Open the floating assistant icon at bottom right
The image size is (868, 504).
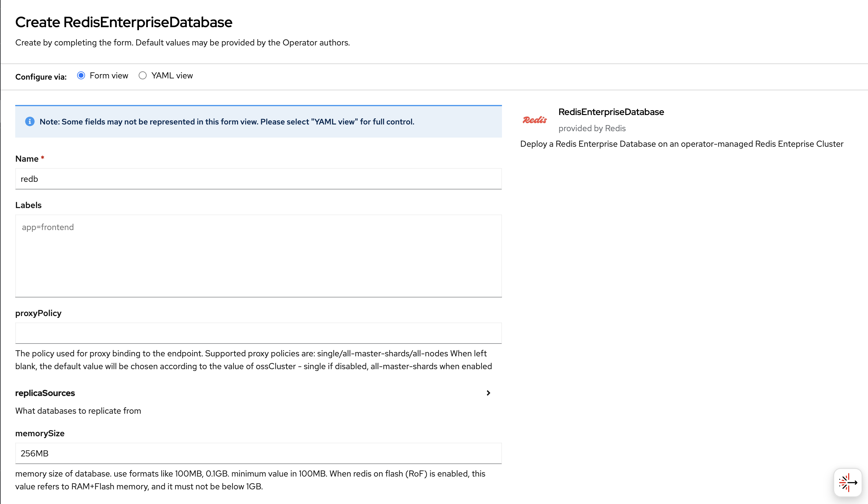point(848,482)
